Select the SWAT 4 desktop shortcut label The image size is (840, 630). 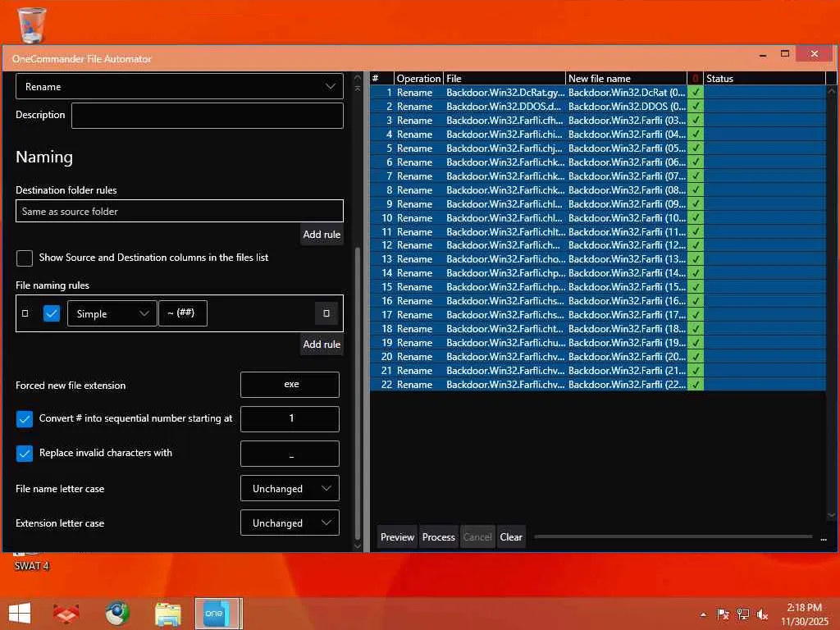click(x=32, y=566)
